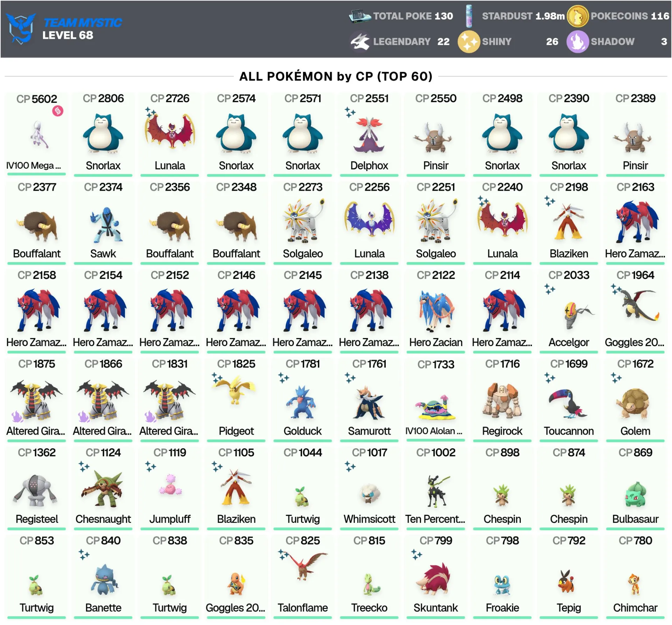Click the 'TEAM MYSTIC' title text
This screenshot has width=672, height=625.
(x=83, y=23)
